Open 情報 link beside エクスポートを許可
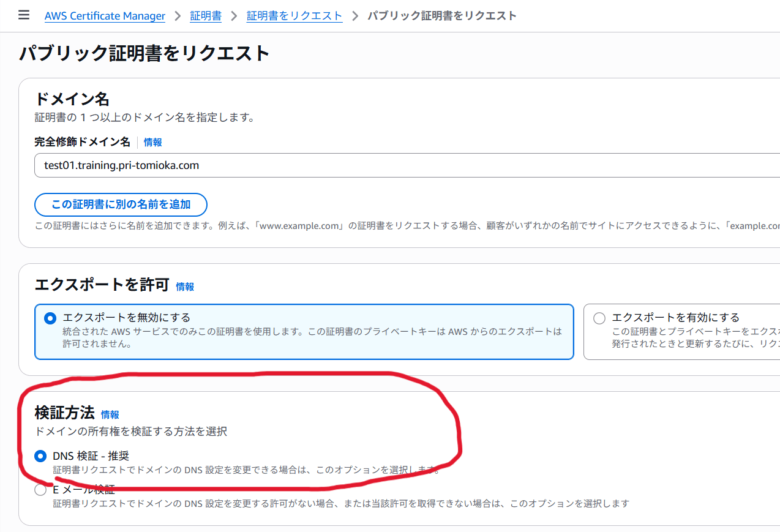The width and height of the screenshot is (780, 532). click(185, 287)
